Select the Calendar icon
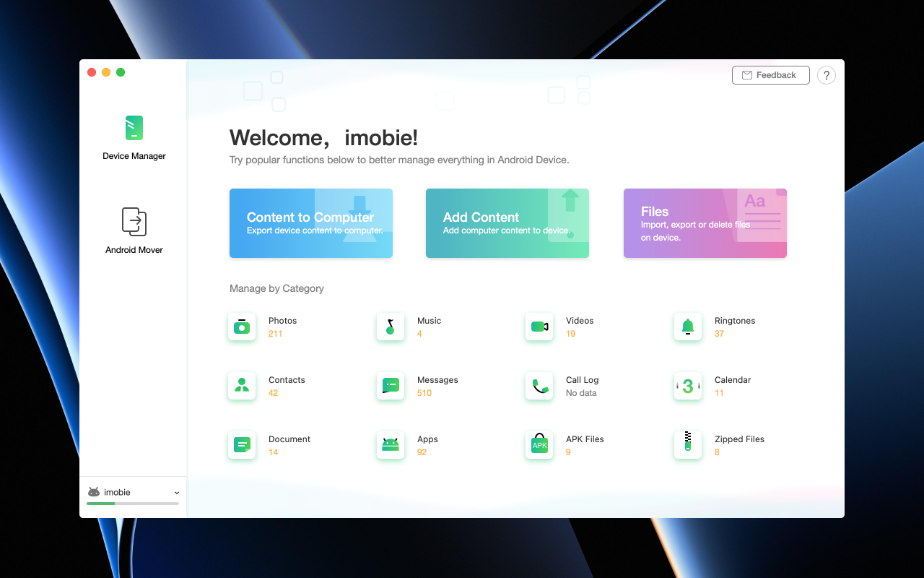 (688, 387)
